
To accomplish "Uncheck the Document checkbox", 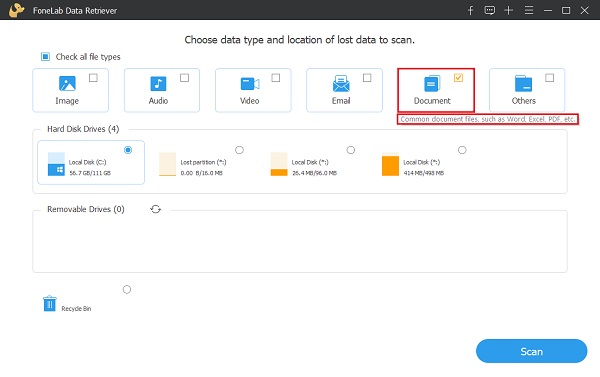I will tap(458, 78).
